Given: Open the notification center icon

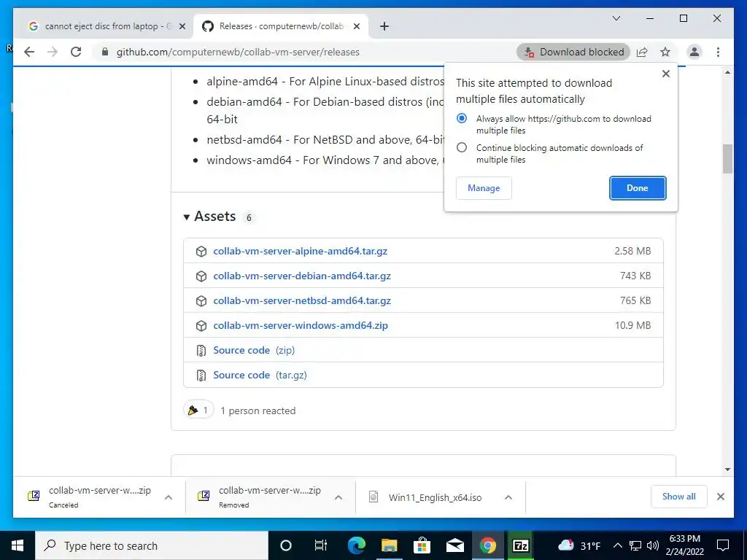Looking at the screenshot, I should (x=723, y=545).
